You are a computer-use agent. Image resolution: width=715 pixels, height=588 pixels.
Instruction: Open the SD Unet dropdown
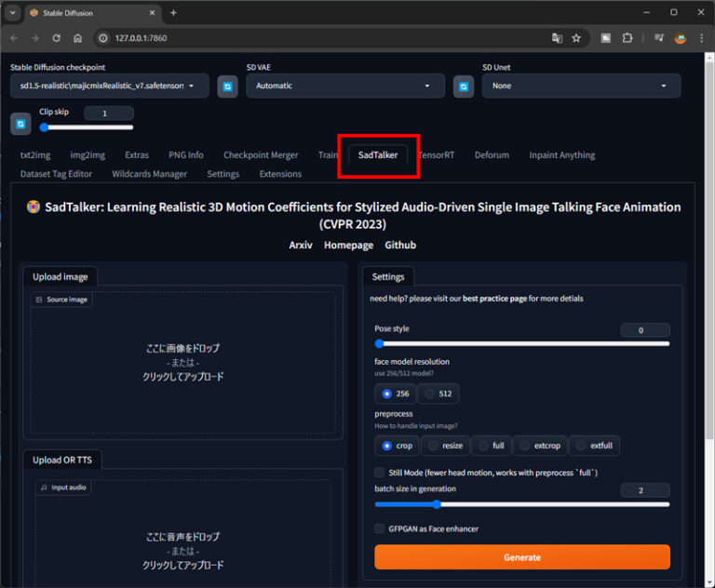point(580,86)
